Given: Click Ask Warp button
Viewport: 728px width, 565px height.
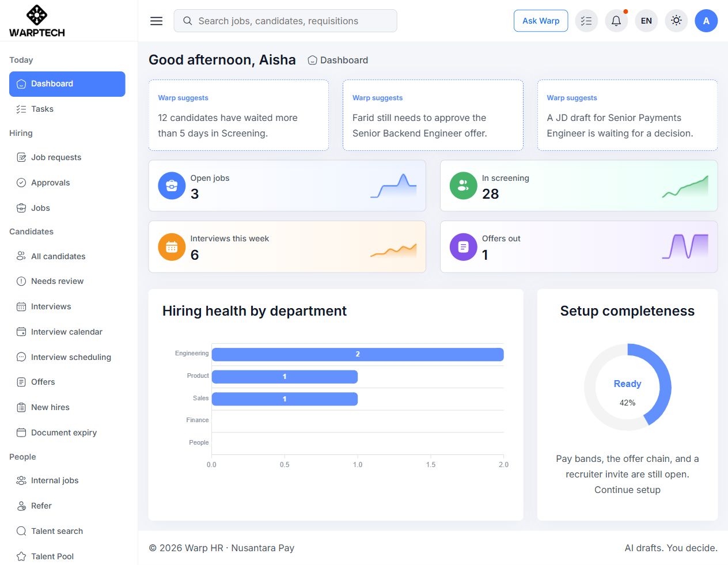Looking at the screenshot, I should [x=541, y=21].
